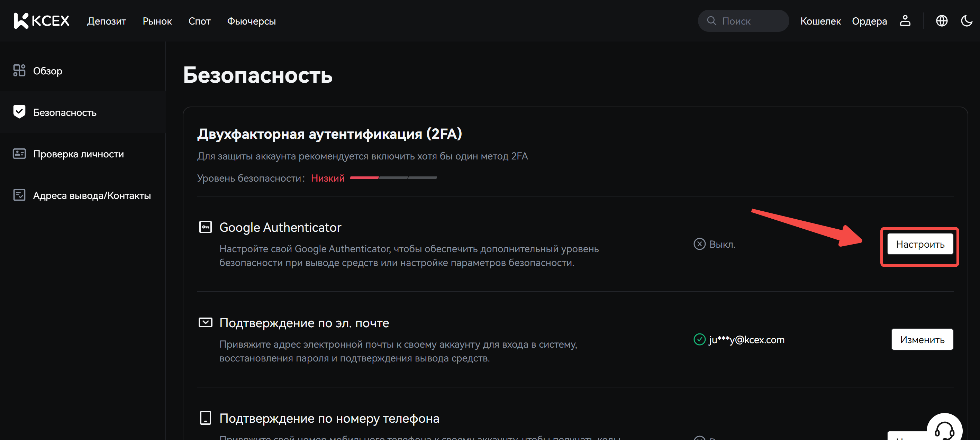Screen dimensions: 980x440
Task: Open the Депозит menu
Action: pos(107,21)
